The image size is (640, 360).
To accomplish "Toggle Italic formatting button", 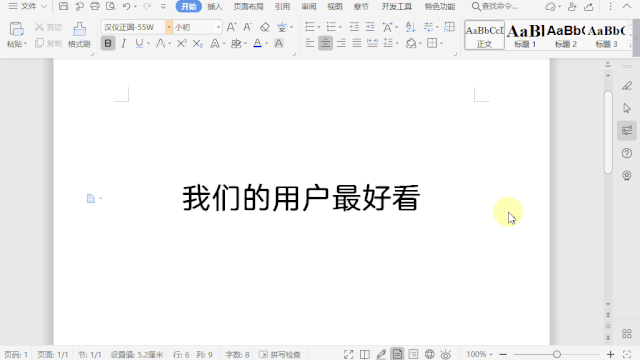I will click(x=123, y=43).
